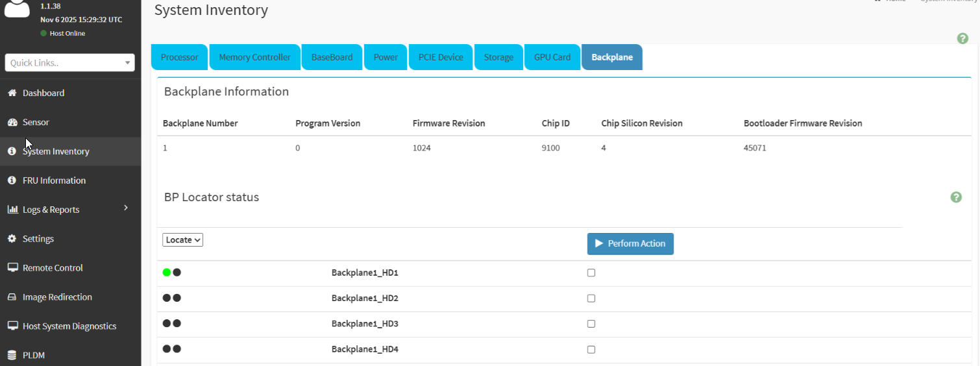Open the Quick Links dropdown
Image resolution: width=980 pixels, height=366 pixels.
coord(70,63)
